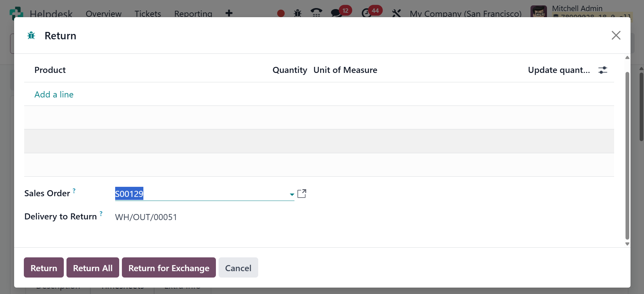Click the Sales Order help tooltip
Image resolution: width=644 pixels, height=294 pixels.
pos(74,191)
